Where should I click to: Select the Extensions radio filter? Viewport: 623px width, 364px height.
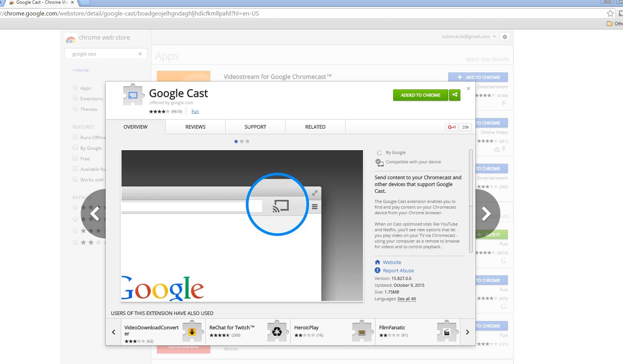click(75, 98)
